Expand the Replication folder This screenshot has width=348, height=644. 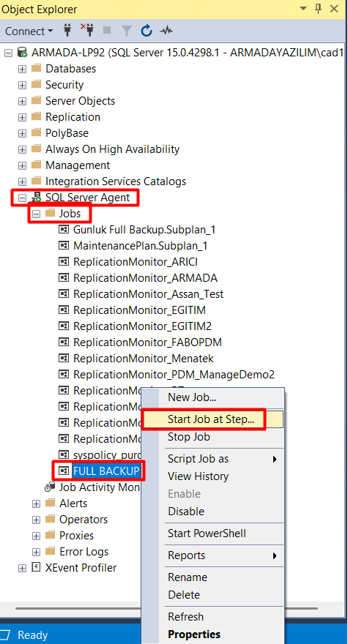tap(22, 117)
